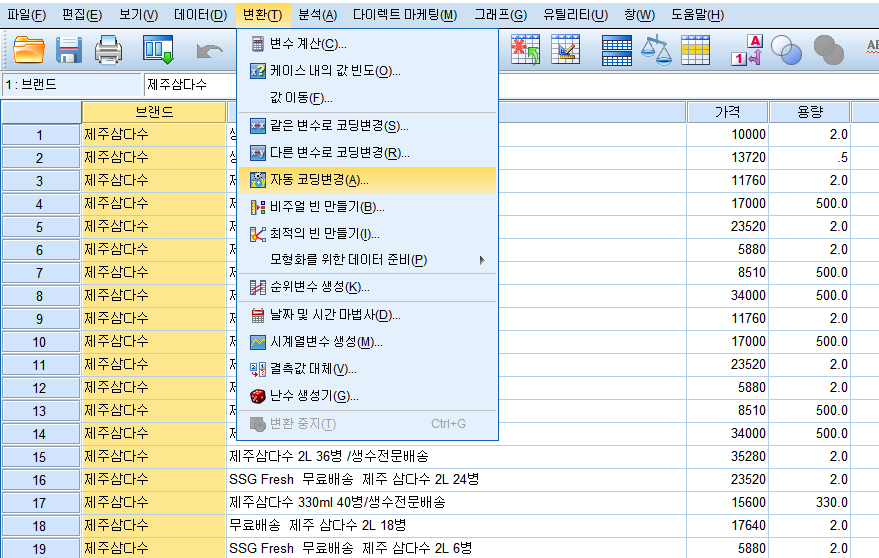Close the open 변환 menu
This screenshot has height=558, width=879.
click(x=262, y=15)
